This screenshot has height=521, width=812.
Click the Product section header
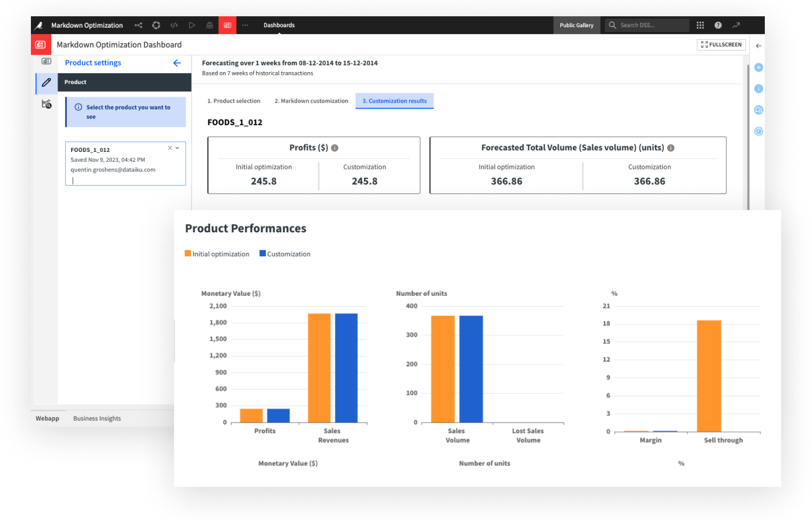coord(124,82)
